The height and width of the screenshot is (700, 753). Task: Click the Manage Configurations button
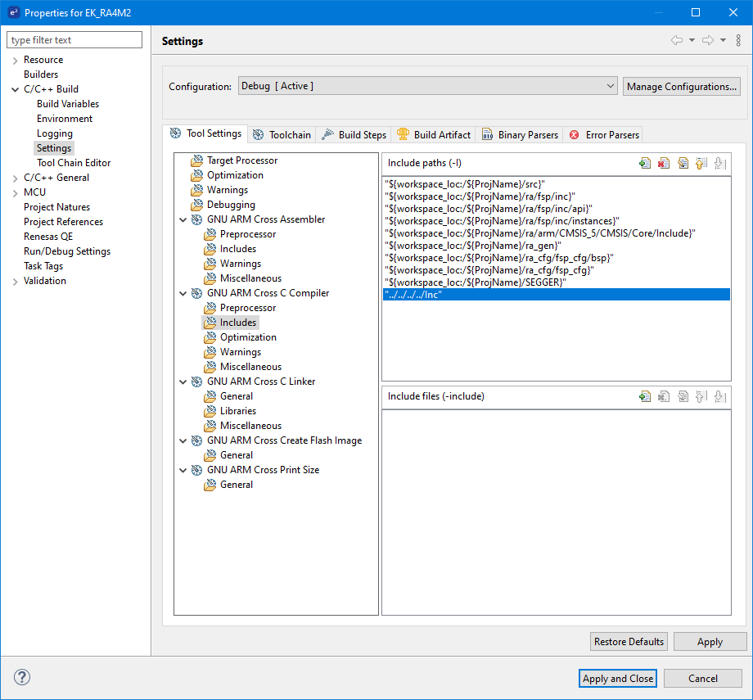[x=682, y=86]
